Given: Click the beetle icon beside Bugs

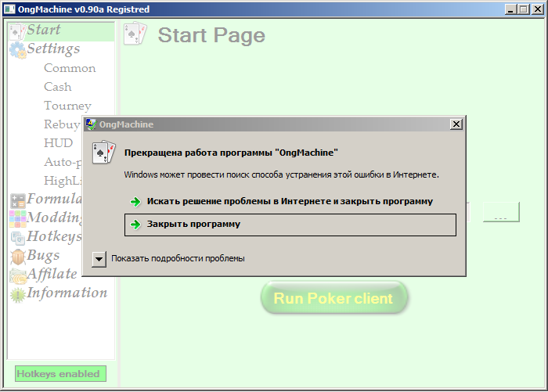Looking at the screenshot, I should (x=17, y=257).
